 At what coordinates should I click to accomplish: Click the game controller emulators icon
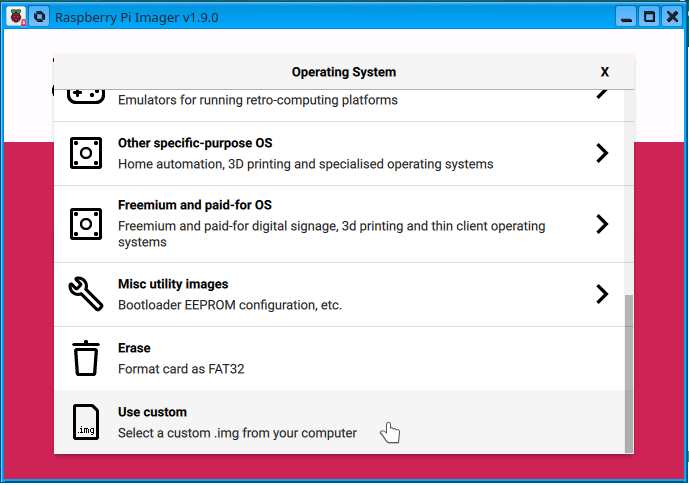tap(86, 97)
